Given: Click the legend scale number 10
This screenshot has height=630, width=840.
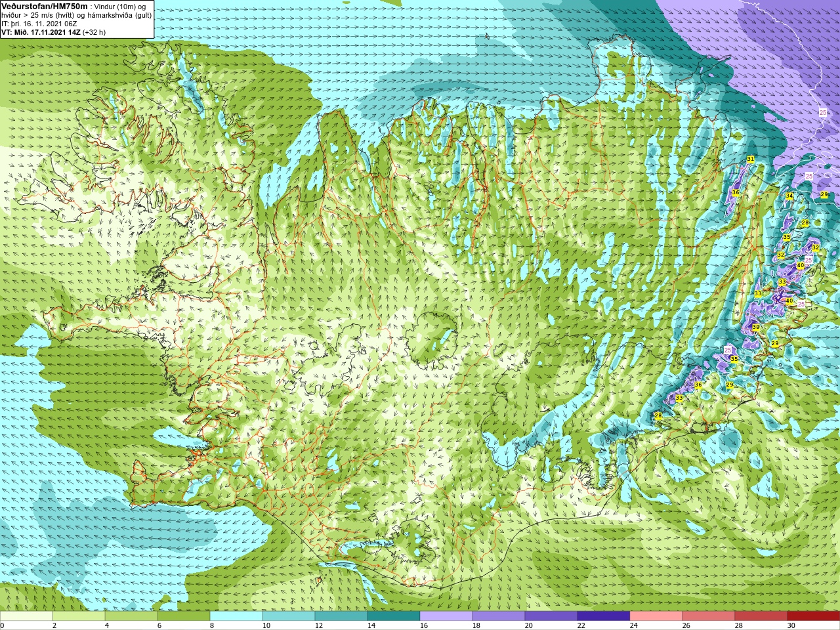Looking at the screenshot, I should (x=266, y=625).
